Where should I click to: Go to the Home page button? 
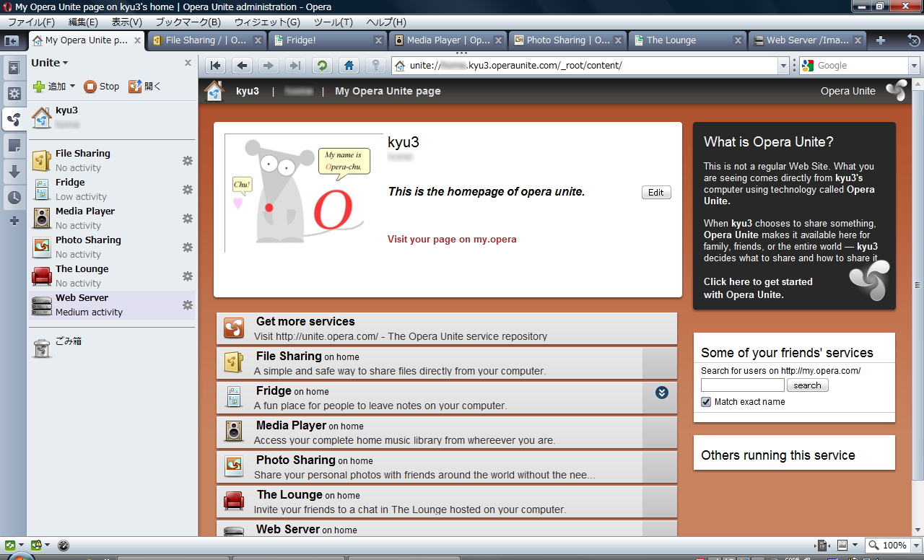349,66
